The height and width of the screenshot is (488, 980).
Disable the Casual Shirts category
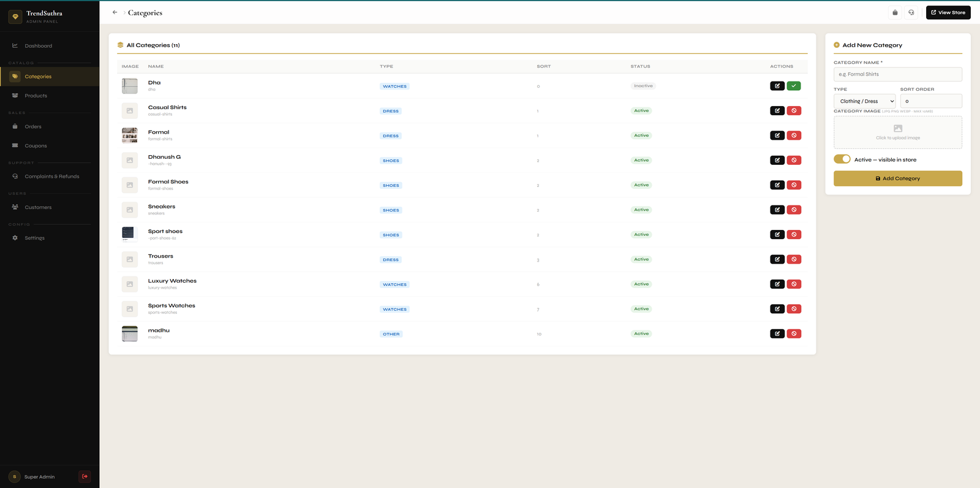click(794, 111)
